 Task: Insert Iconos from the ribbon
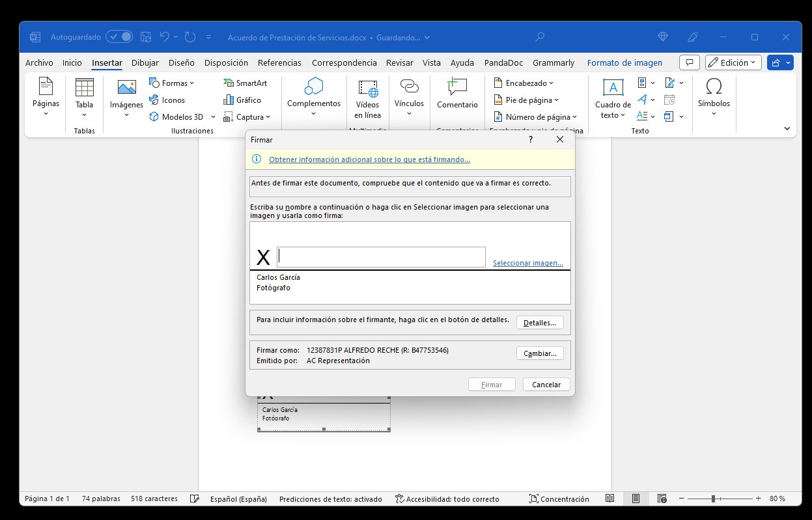(x=167, y=100)
